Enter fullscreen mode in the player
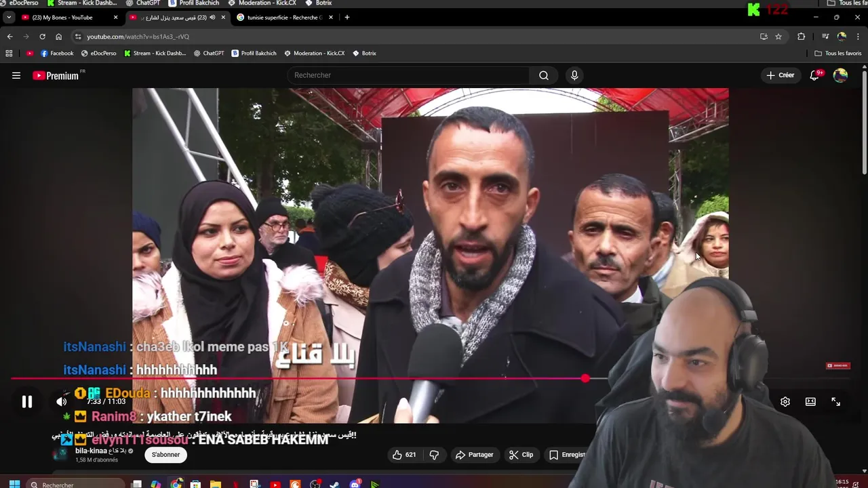The width and height of the screenshot is (868, 488). point(835,402)
